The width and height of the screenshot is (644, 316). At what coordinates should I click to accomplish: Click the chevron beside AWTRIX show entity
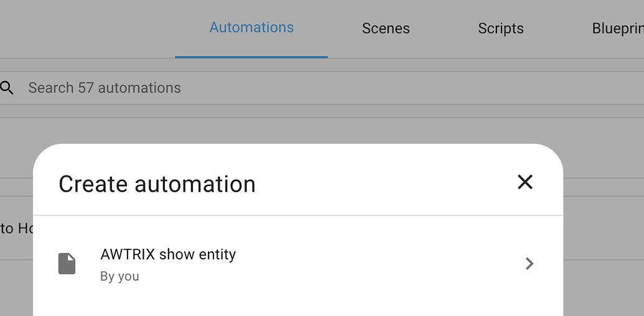[x=529, y=264]
